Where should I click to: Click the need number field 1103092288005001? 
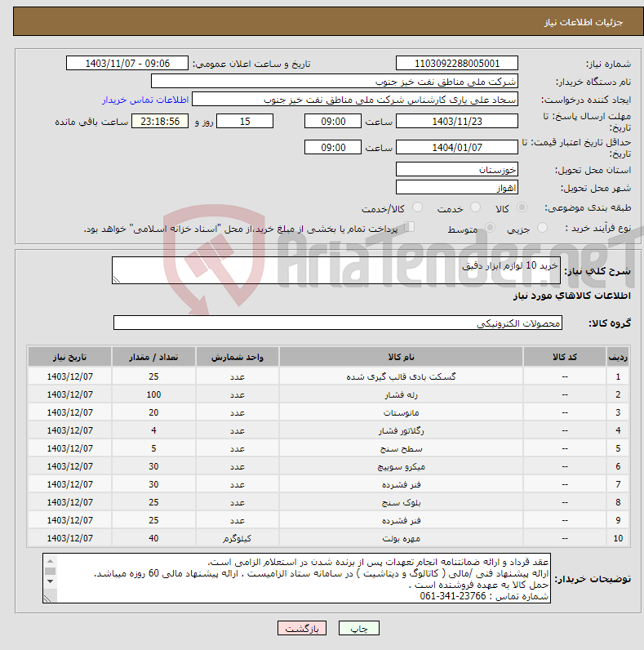pos(457,64)
